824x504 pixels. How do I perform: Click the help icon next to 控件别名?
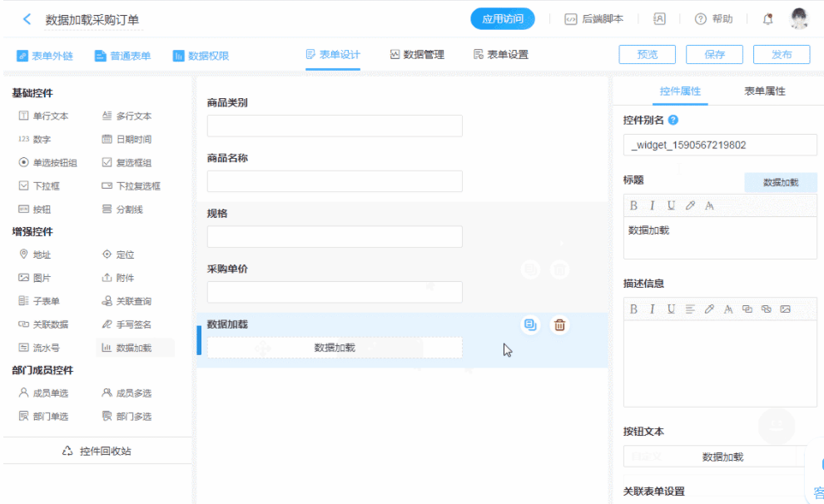click(x=673, y=121)
